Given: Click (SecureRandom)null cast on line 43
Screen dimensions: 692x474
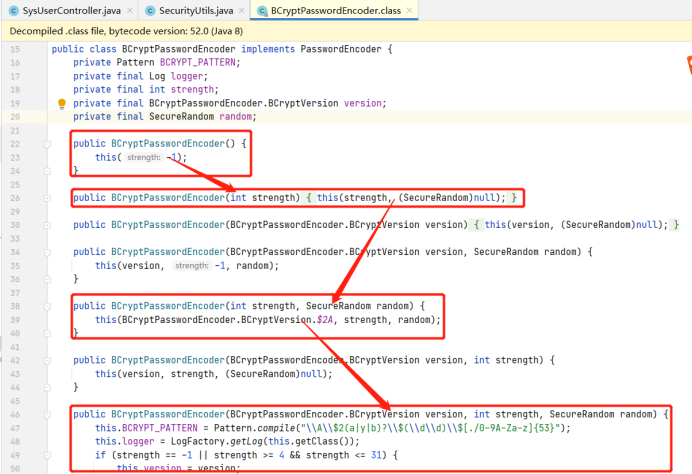Looking at the screenshot, I should coord(274,374).
